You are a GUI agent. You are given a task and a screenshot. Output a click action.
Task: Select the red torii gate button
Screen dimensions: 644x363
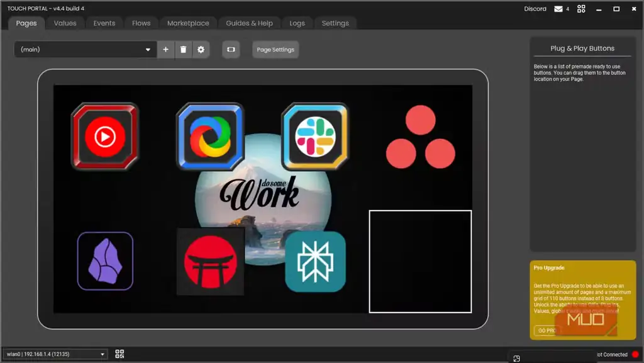210,262
